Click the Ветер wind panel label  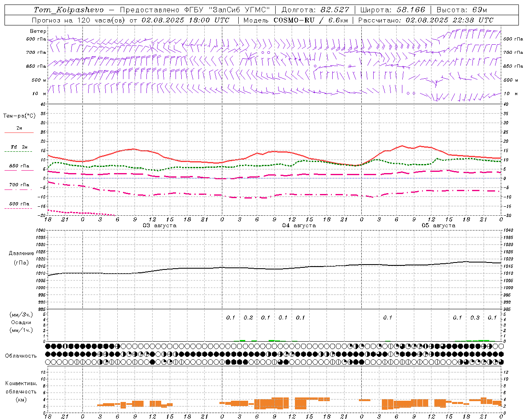coord(38,31)
